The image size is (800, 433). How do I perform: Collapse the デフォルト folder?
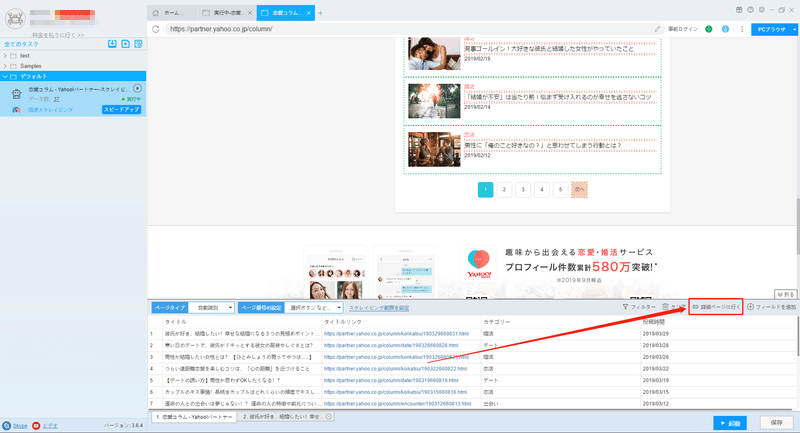(5, 77)
